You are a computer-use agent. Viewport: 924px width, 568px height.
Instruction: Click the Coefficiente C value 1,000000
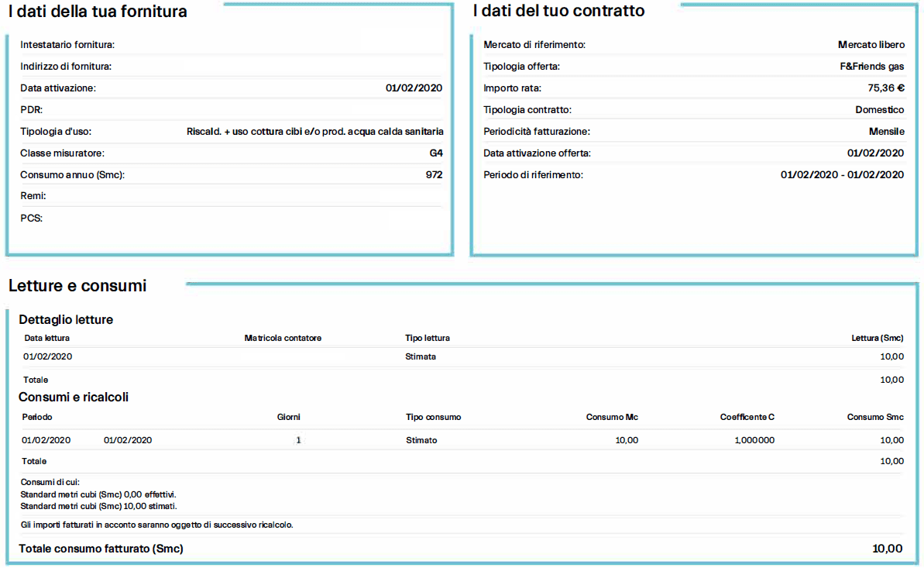click(754, 440)
